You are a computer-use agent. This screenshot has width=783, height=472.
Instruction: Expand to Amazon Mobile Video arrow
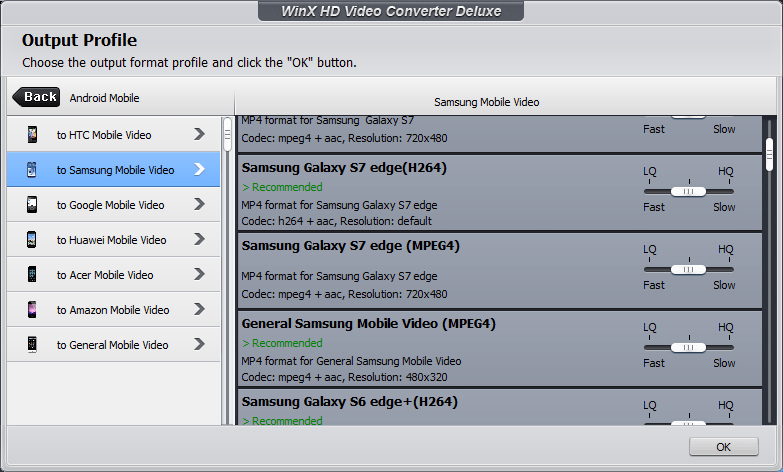199,309
